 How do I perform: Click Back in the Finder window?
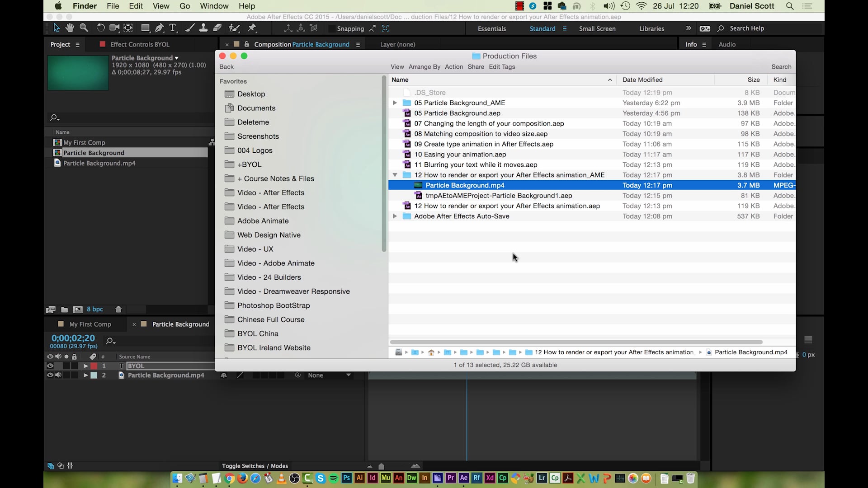point(226,66)
